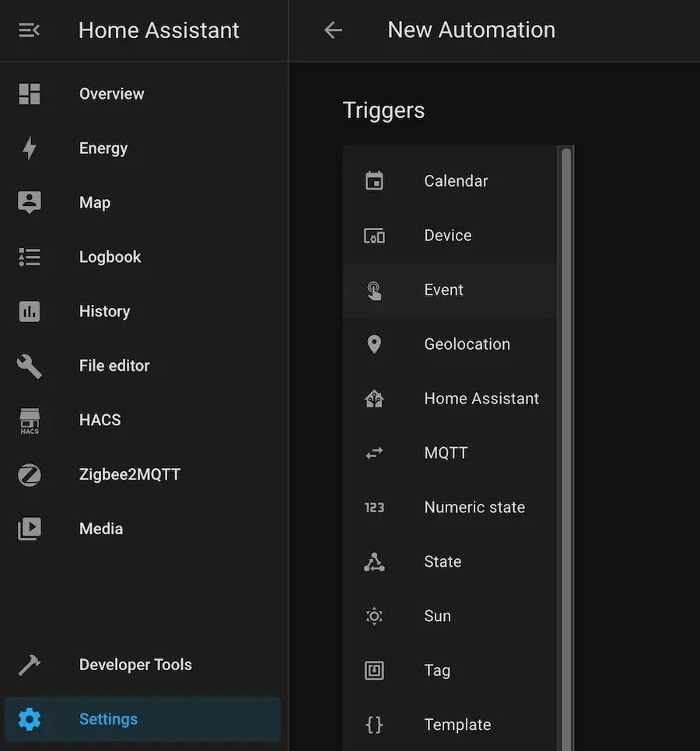Open the Zigbee2MQTT sidebar icon
The width and height of the screenshot is (700, 751).
[x=30, y=475]
